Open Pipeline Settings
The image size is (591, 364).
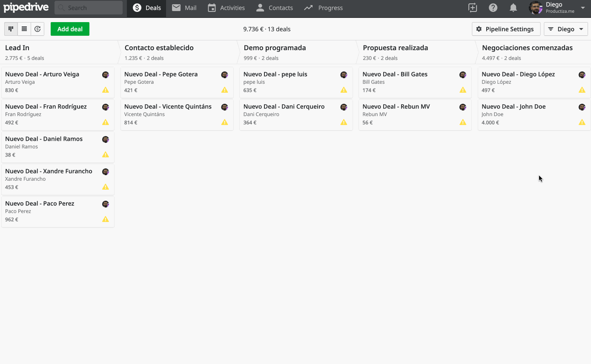point(505,29)
